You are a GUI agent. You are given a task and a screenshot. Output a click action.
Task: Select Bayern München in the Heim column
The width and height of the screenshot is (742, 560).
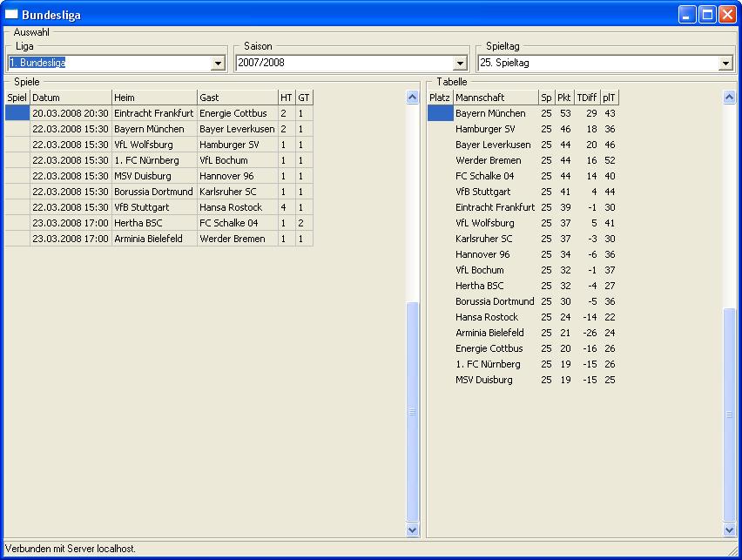pyautogui.click(x=154, y=129)
